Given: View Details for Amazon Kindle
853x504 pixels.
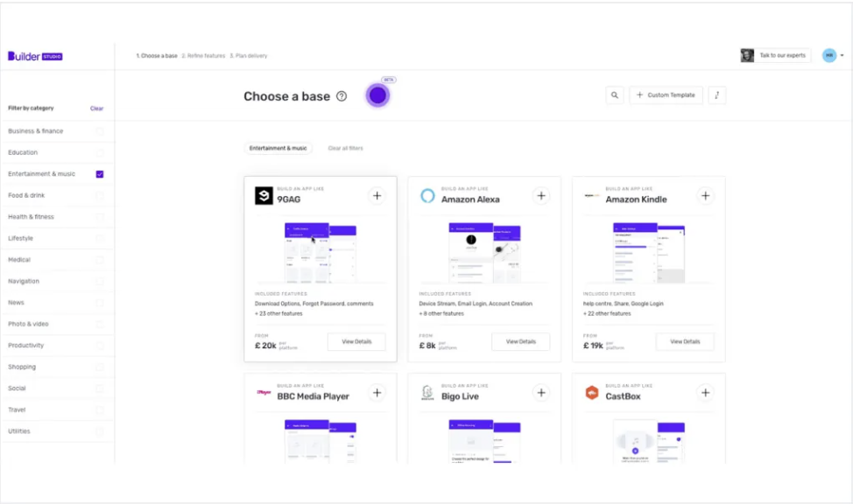Looking at the screenshot, I should pos(685,341).
